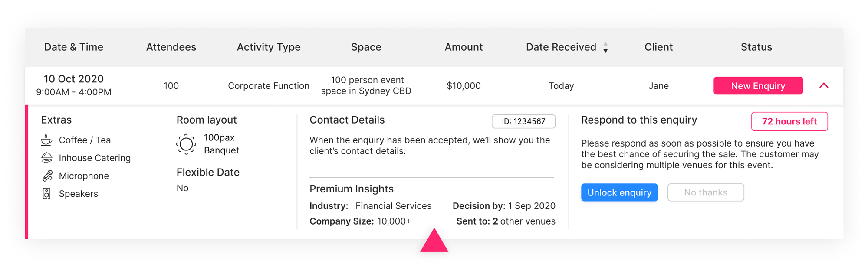Click the Status column header
This screenshot has width=868, height=267.
[756, 47]
